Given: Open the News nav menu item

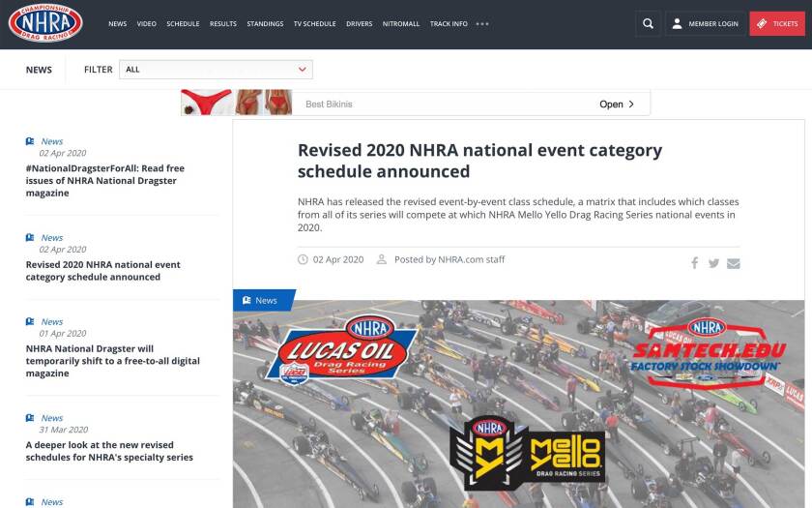Looking at the screenshot, I should [x=118, y=24].
